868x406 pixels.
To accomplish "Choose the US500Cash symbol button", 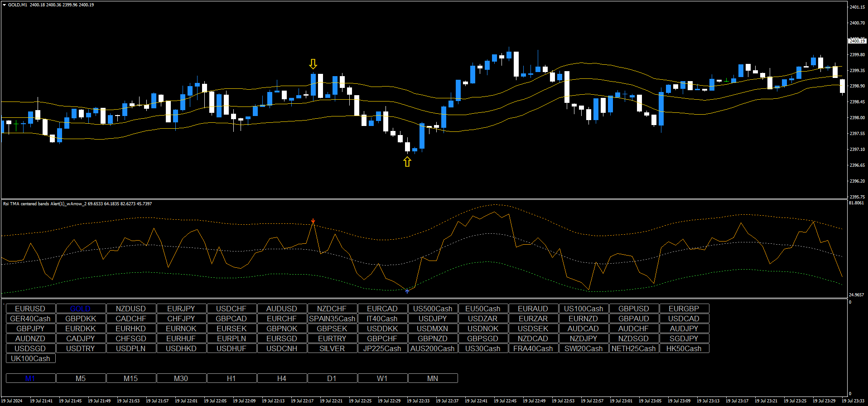I will point(433,309).
